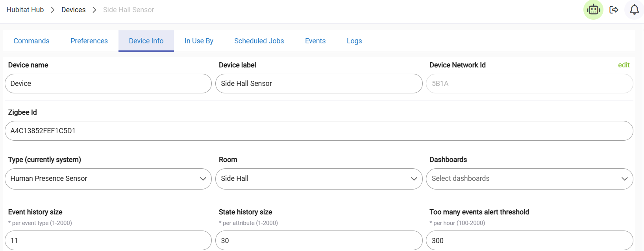Screen dimensions: 644x251
Task: Switch to the Commands tab
Action: tap(31, 41)
